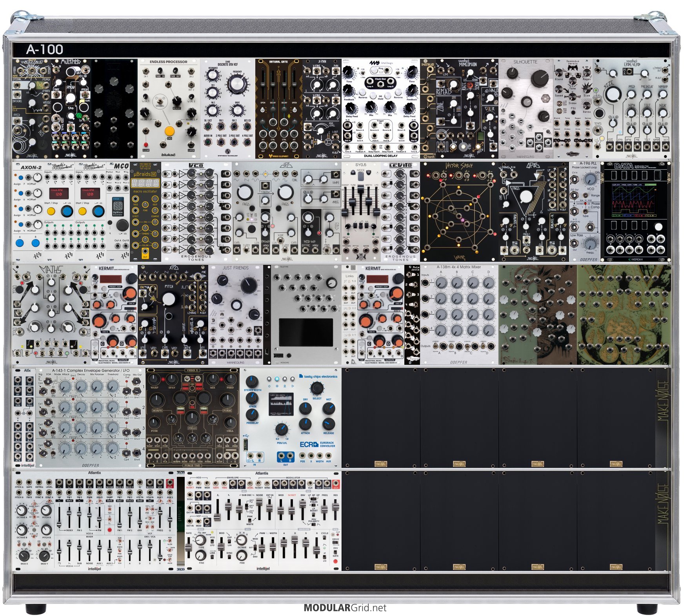Click the red OUT jack on Atlantix
This screenshot has width=691, height=616.
pyautogui.click(x=170, y=482)
